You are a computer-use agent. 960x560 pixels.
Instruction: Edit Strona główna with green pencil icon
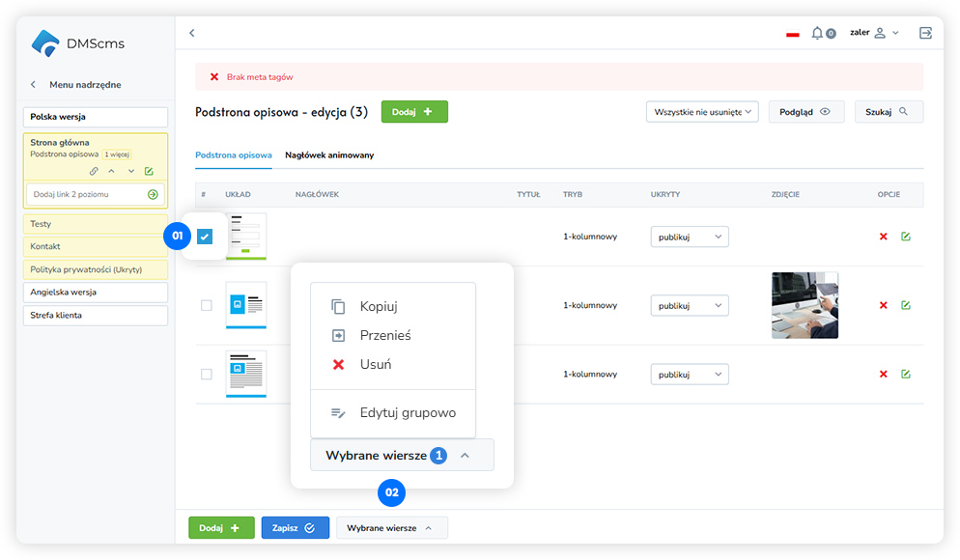pos(149,171)
